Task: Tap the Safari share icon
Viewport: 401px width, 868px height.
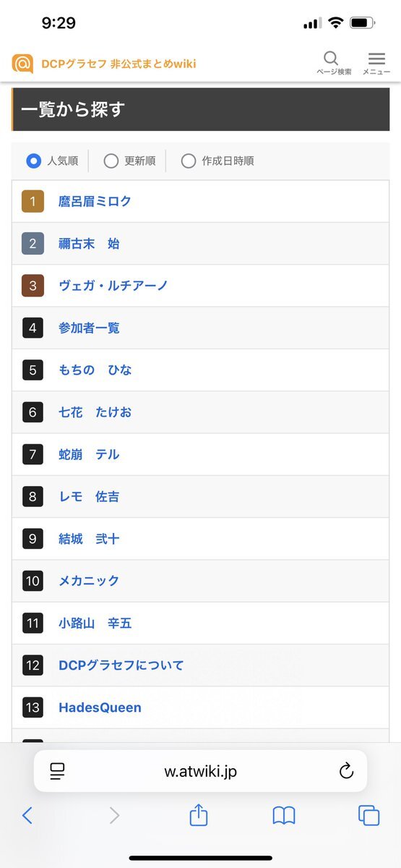Action: [199, 815]
